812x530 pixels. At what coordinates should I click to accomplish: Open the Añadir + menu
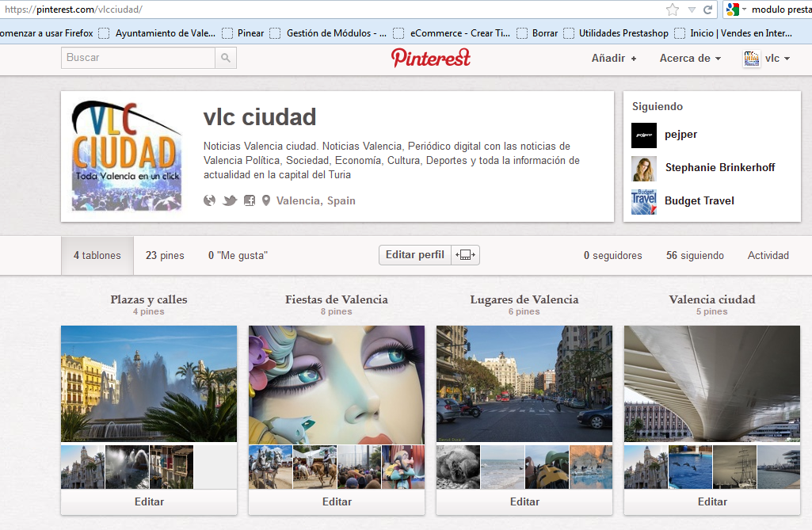coord(614,58)
